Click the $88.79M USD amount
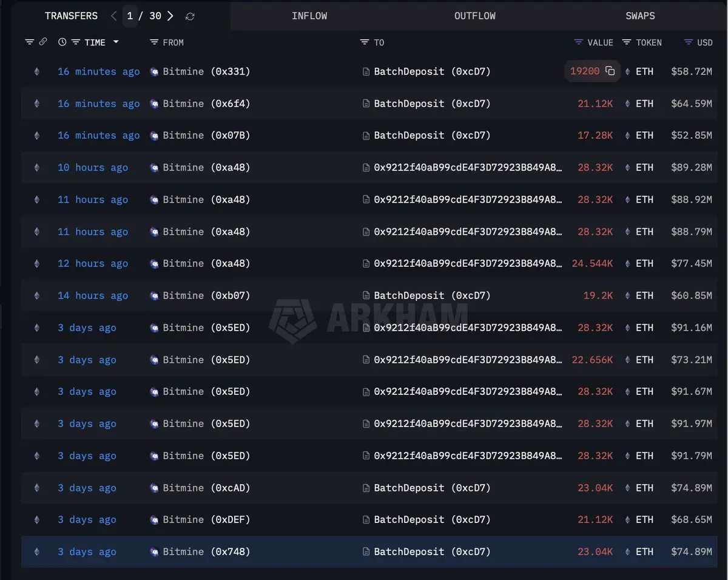728x580 pixels. click(x=692, y=232)
